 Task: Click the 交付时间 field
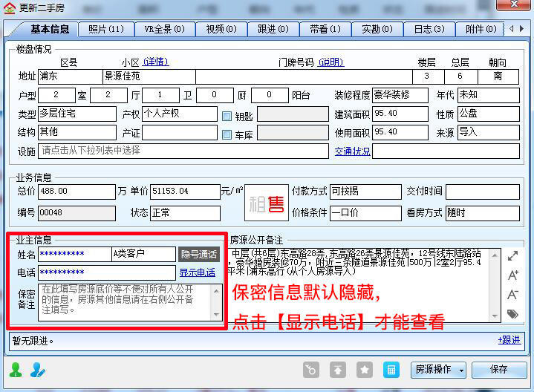click(483, 192)
